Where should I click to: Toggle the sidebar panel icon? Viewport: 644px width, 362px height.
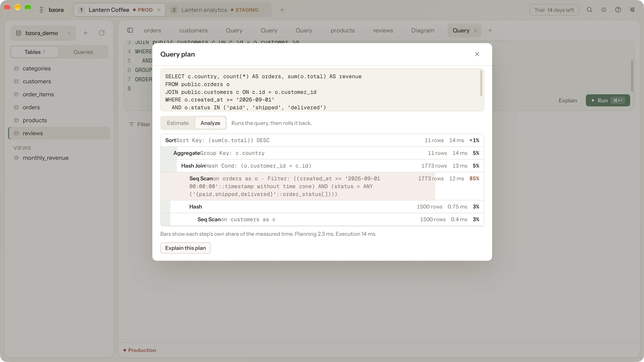coord(130,30)
